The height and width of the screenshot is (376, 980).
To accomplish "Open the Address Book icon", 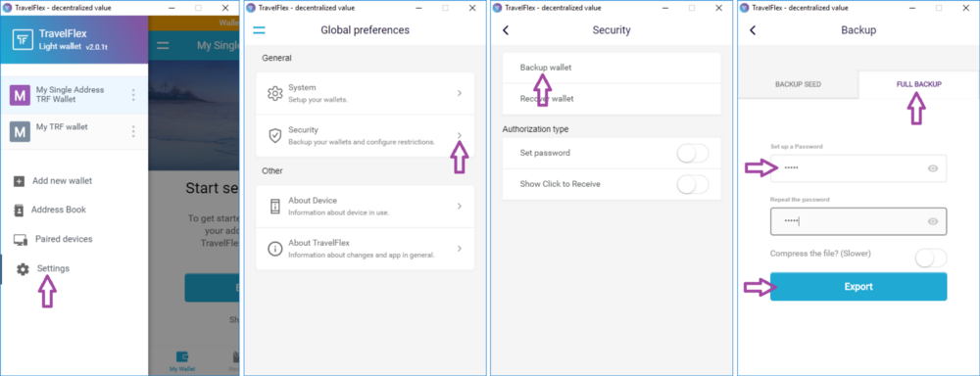I will point(19,210).
